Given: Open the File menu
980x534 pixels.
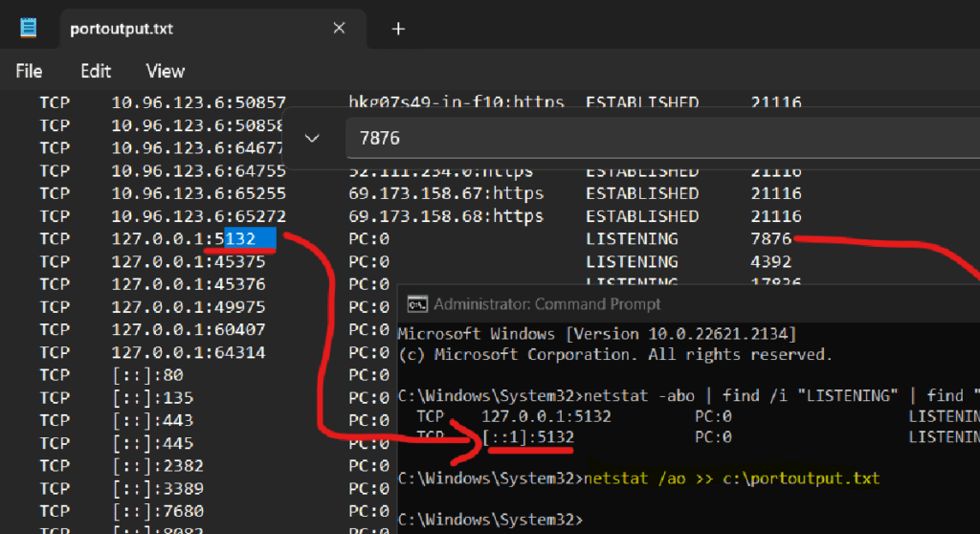Looking at the screenshot, I should point(29,71).
